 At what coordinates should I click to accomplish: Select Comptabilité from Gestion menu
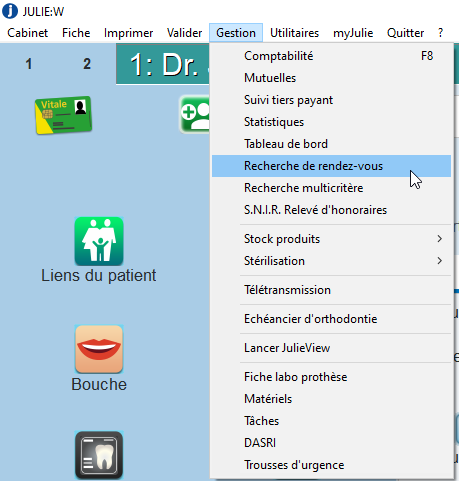331,56
